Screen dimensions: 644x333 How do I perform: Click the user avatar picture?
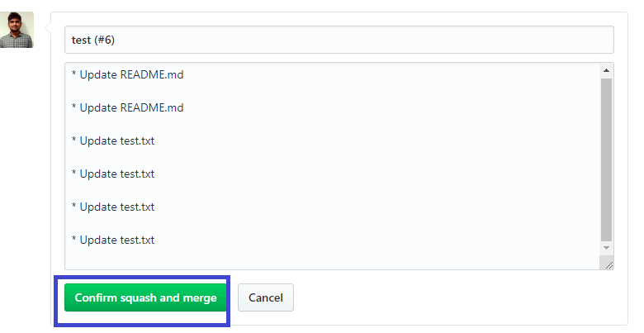(x=17, y=30)
